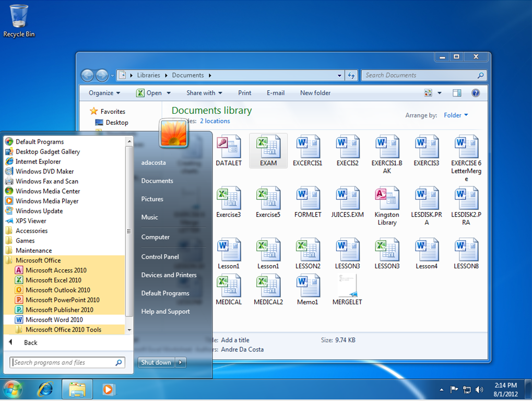532x401 pixels.
Task: Open Control Panel from Start menu
Action: click(160, 256)
